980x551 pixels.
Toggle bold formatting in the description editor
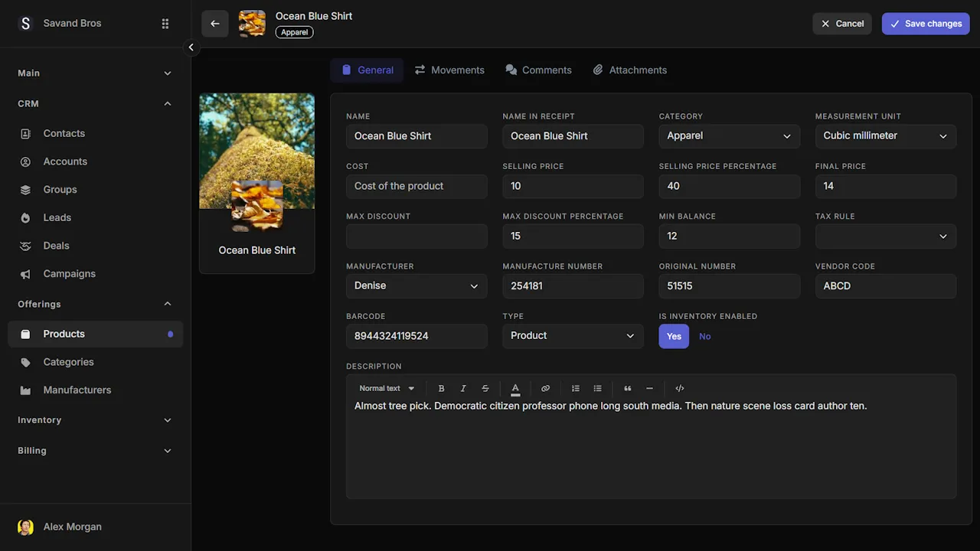(441, 388)
